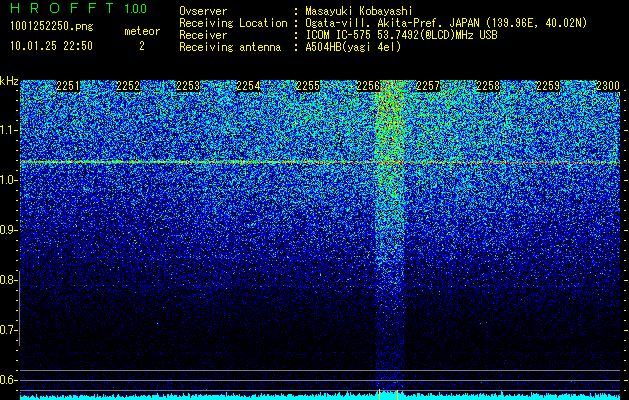Screen dimensions: 629x400
Task: Click the Ogata-vill. Akita-Pref. JAPAN location text
Action: (x=446, y=23)
